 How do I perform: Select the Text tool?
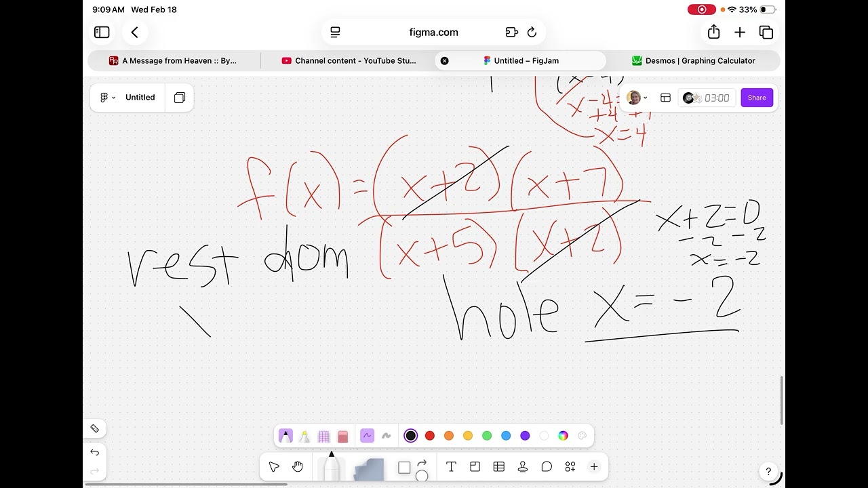pyautogui.click(x=451, y=466)
